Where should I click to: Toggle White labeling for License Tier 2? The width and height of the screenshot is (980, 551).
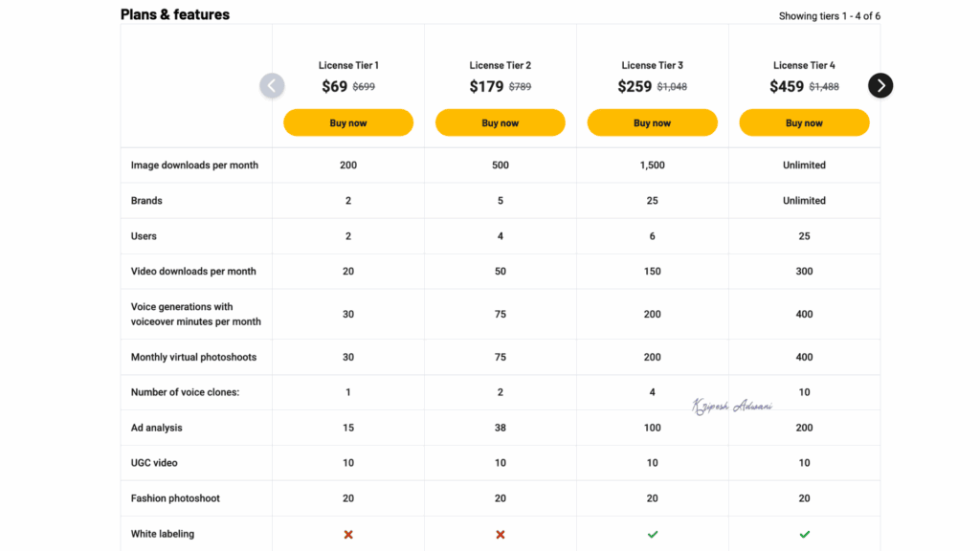(500, 534)
